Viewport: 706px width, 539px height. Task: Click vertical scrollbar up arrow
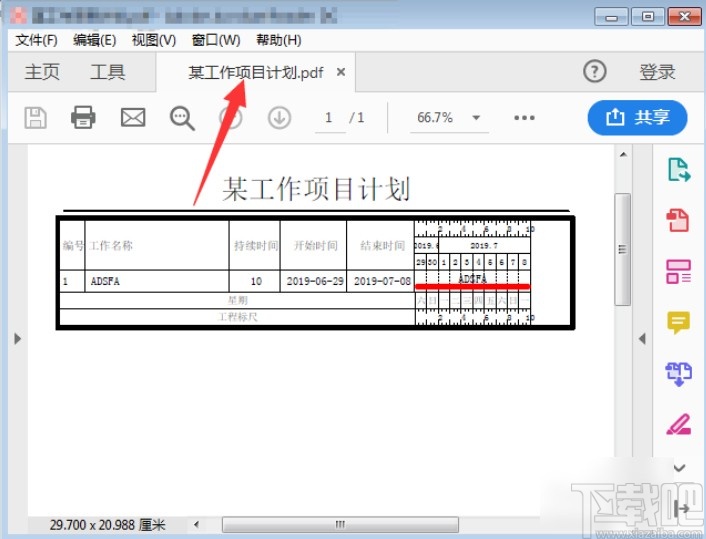pos(623,154)
